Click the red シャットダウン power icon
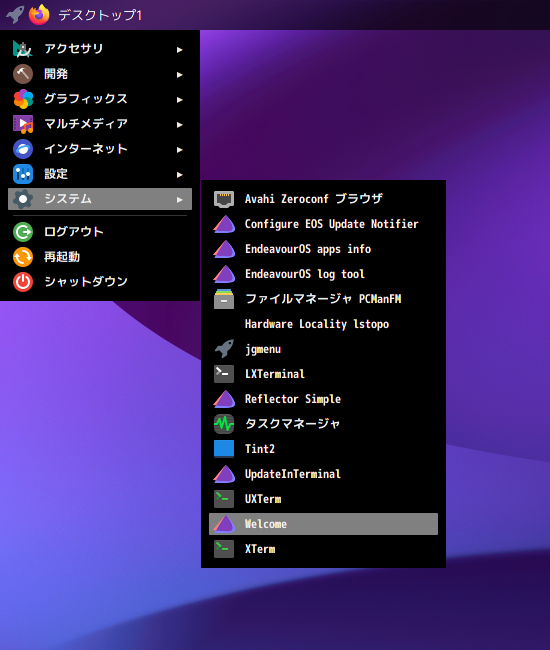 click(x=23, y=282)
